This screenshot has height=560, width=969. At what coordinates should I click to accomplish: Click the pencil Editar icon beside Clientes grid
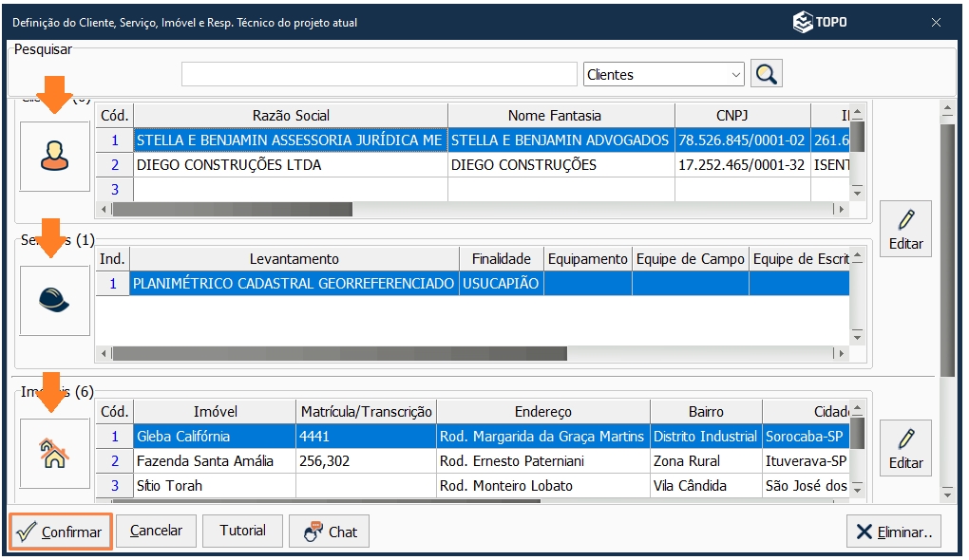click(905, 228)
